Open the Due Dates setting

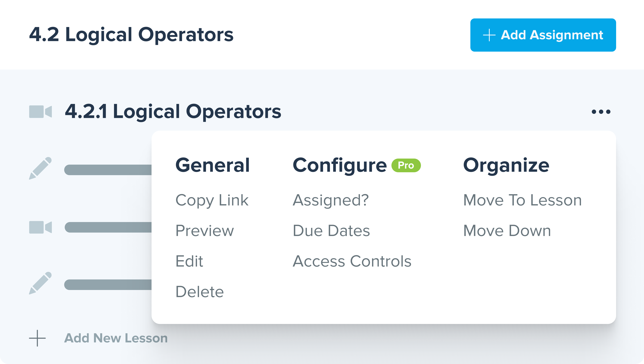[x=331, y=231]
